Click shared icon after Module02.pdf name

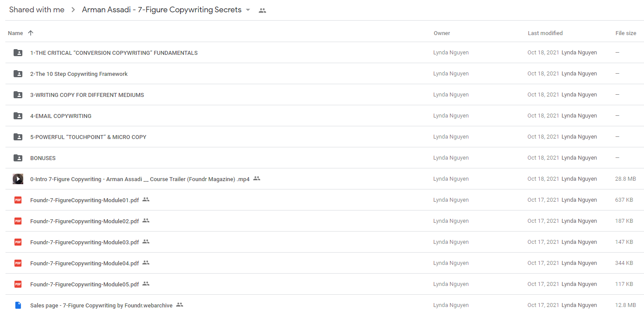click(146, 221)
